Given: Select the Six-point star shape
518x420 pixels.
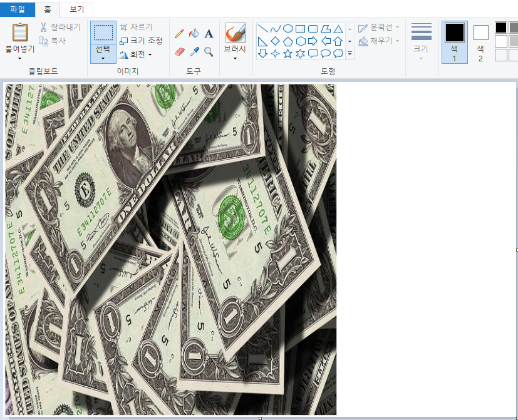Looking at the screenshot, I should click(300, 53).
